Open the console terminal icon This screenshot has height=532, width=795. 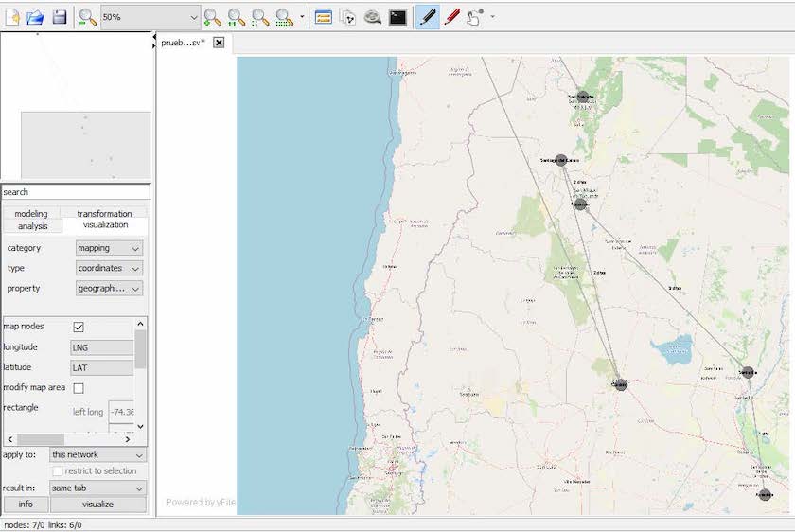(x=397, y=17)
